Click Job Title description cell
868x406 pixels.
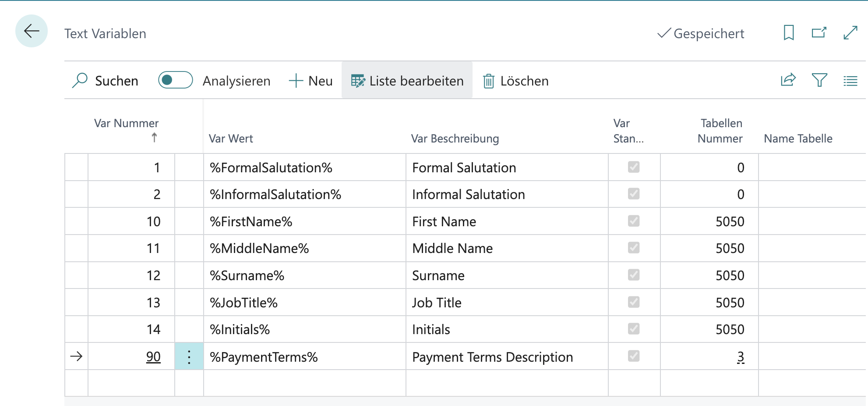(507, 303)
